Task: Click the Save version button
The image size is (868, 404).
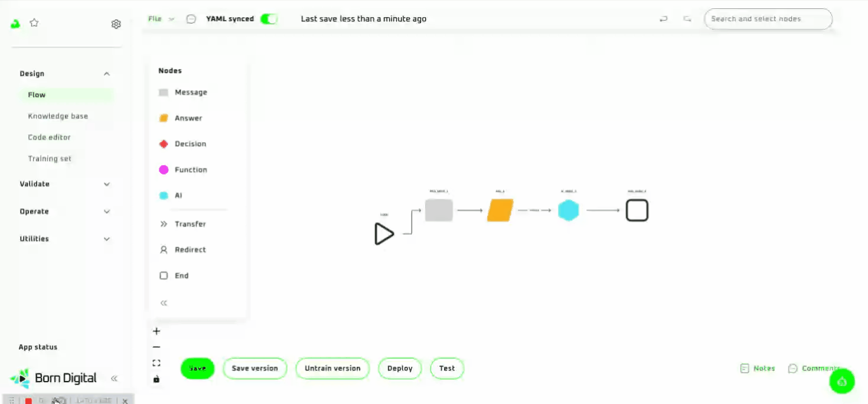Action: point(254,368)
